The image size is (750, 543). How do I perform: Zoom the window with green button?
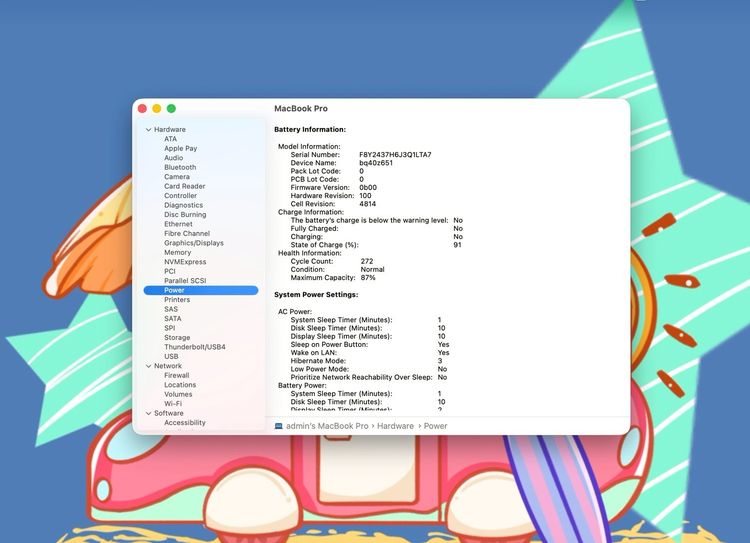pos(171,109)
